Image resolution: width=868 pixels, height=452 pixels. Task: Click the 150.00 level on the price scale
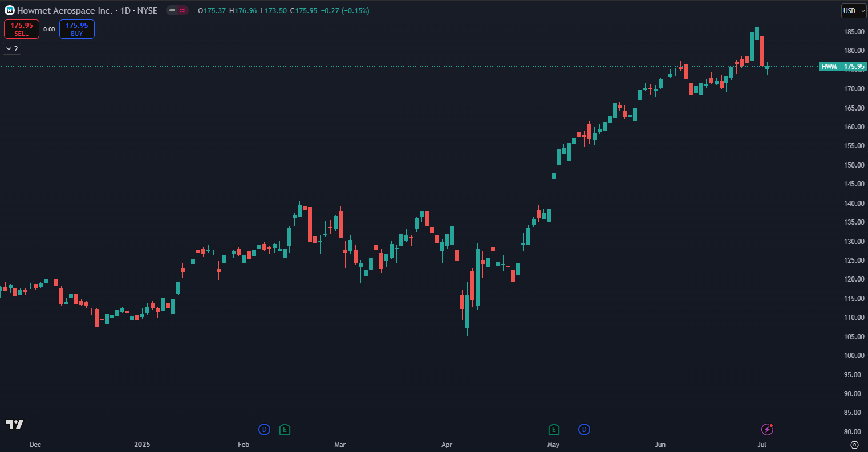(853, 165)
